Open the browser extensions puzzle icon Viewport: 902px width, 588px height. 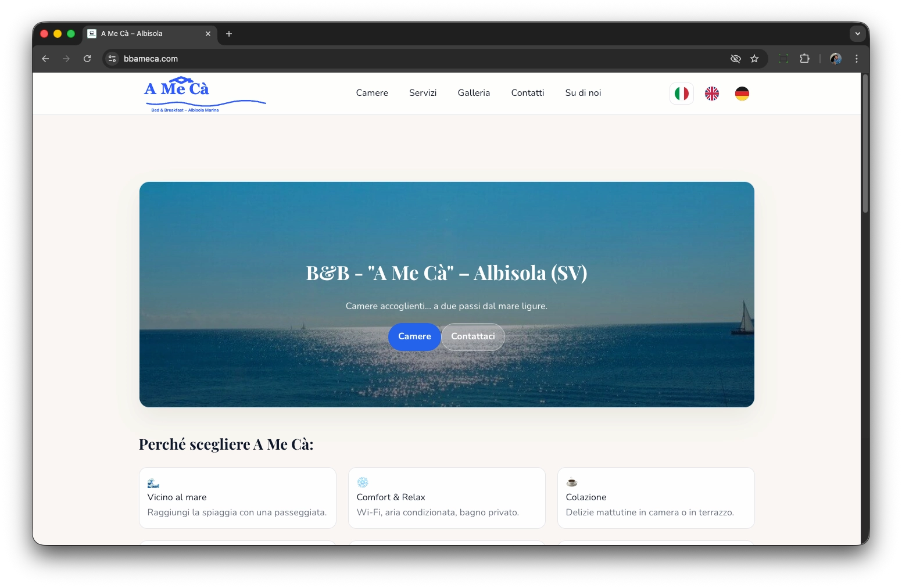804,59
